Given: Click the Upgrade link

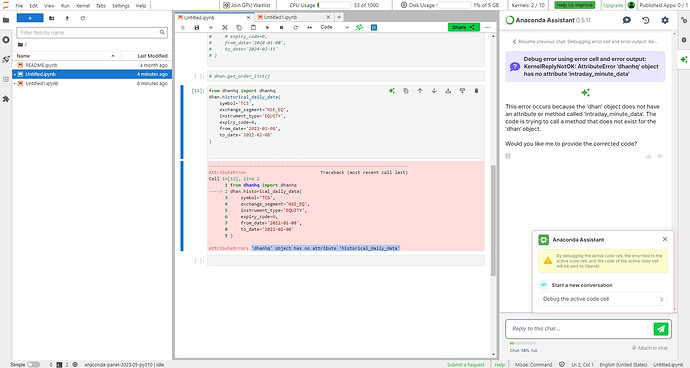Looking at the screenshot, I should [x=613, y=5].
